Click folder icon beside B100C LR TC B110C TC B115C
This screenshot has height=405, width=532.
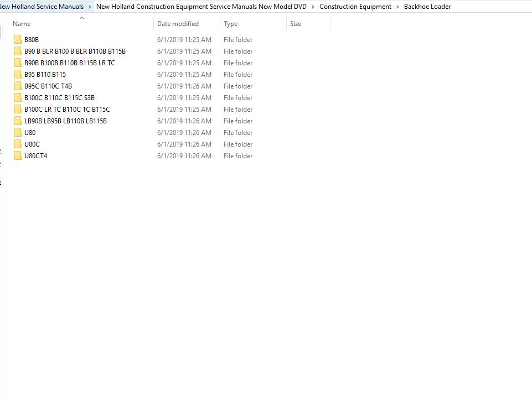click(18, 109)
